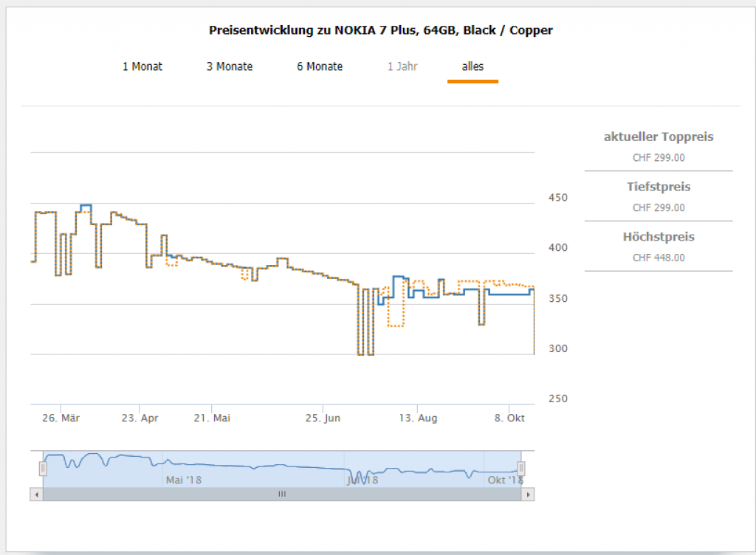Click the 25. Jun x-axis label
Viewport: 756px width, 555px height.
323,418
